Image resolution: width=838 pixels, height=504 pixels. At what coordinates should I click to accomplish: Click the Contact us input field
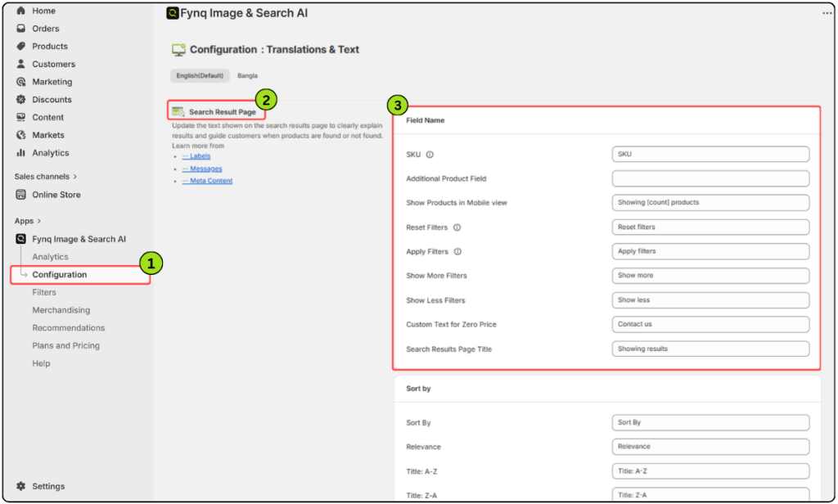pos(710,324)
